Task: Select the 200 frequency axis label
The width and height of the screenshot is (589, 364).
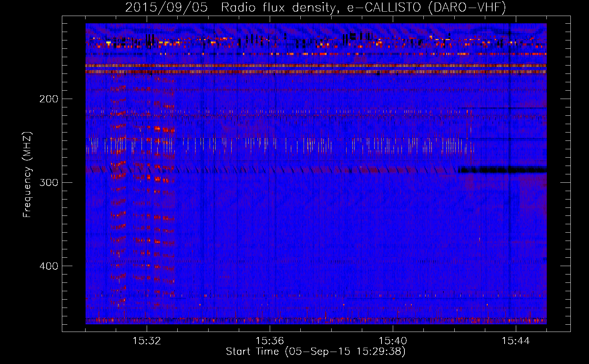Action: pos(49,99)
